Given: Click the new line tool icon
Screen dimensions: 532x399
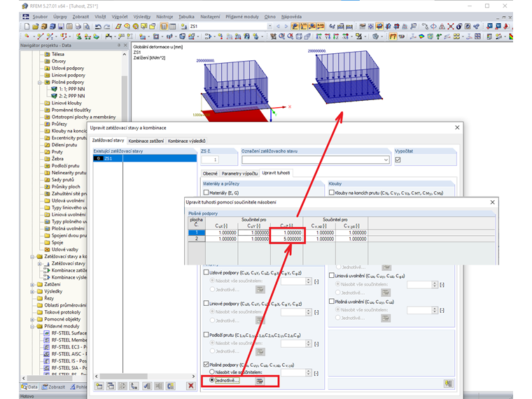Looking at the screenshot, I should (x=41, y=36).
